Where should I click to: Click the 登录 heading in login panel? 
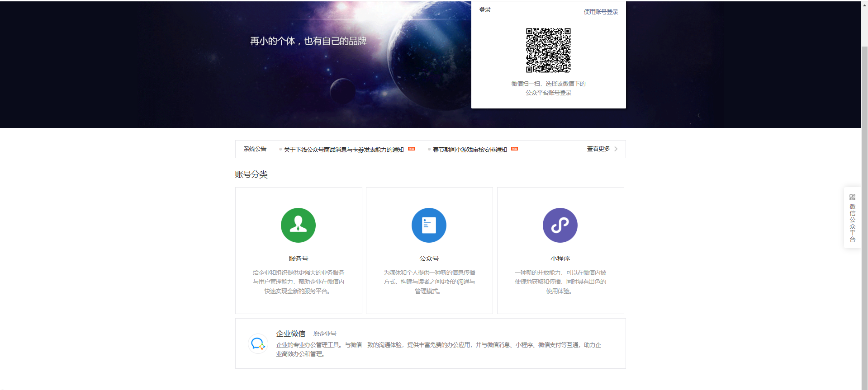(x=485, y=9)
